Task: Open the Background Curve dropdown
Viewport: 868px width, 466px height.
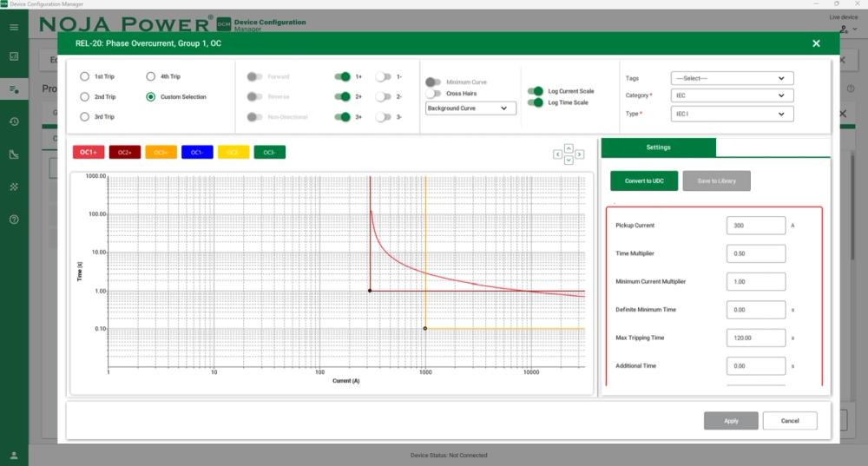Action: (x=470, y=108)
